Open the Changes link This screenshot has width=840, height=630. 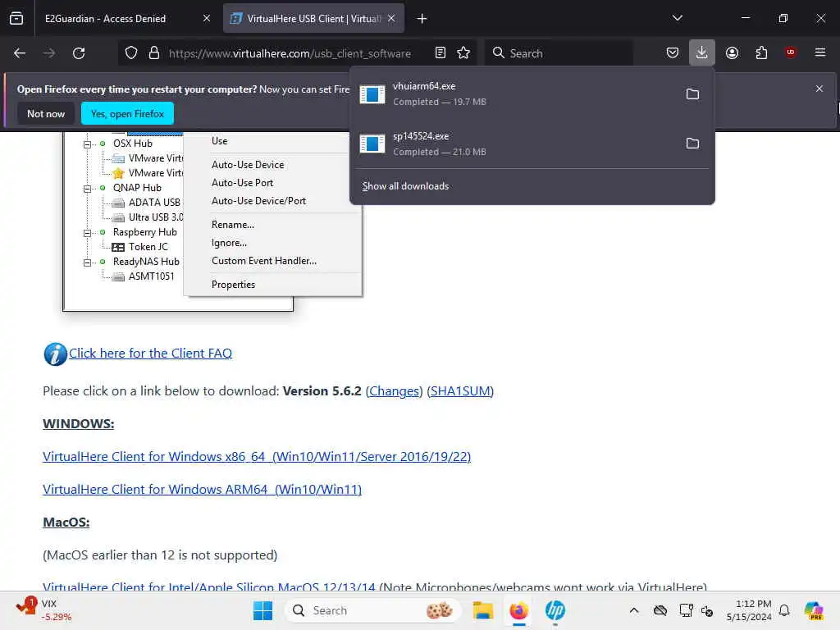pyautogui.click(x=395, y=391)
